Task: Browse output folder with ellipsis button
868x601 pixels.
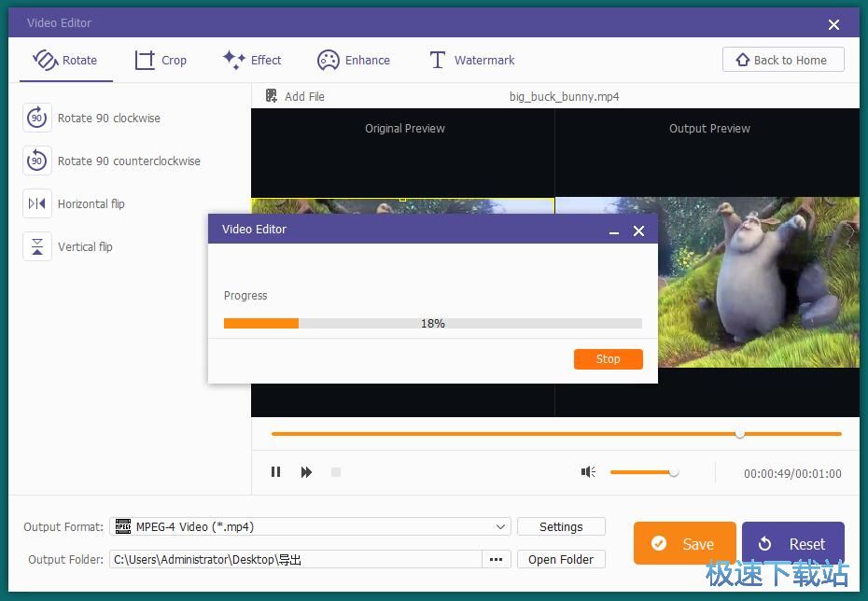Action: click(x=496, y=560)
